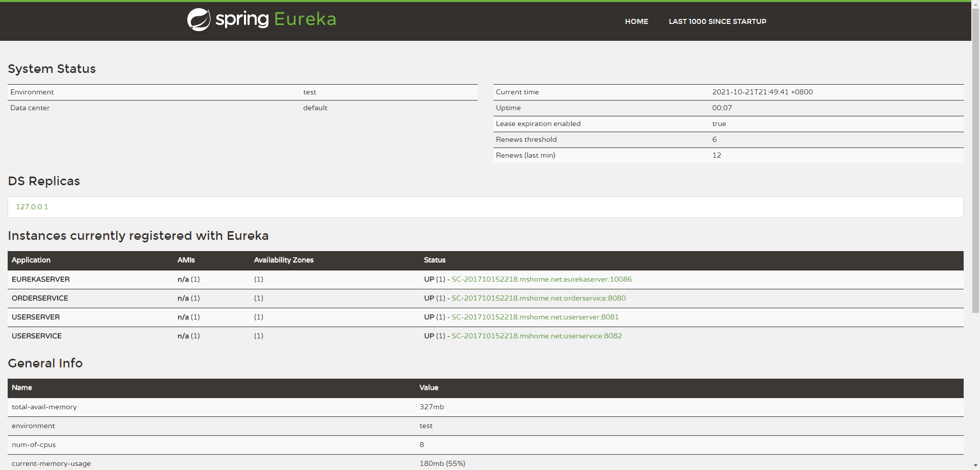980x470 pixels.
Task: Click the Environment label in System Status
Action: click(x=32, y=92)
